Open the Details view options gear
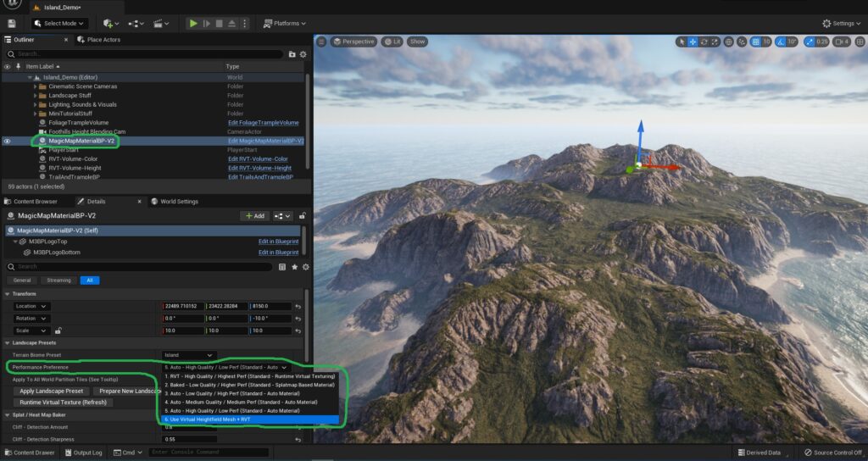The image size is (868, 461). (x=305, y=267)
